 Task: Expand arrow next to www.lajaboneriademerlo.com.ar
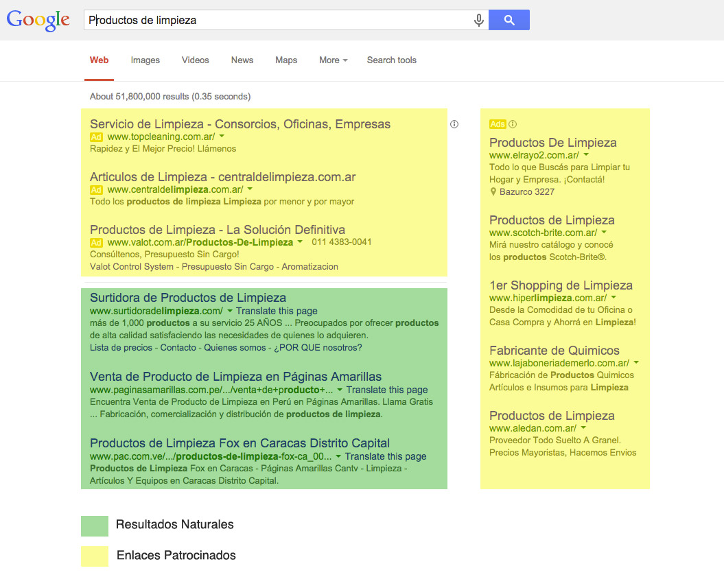point(636,362)
